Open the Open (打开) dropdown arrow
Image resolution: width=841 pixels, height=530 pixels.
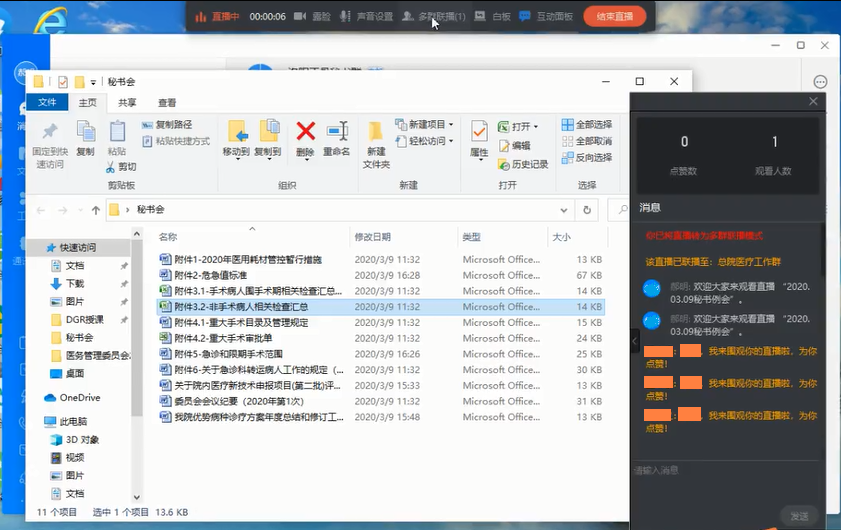[535, 127]
